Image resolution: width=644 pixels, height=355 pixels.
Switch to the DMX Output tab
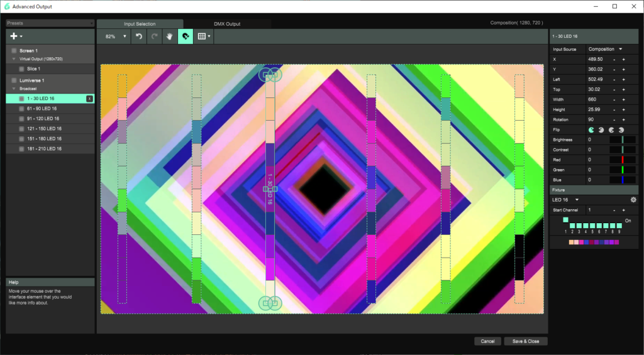227,24
